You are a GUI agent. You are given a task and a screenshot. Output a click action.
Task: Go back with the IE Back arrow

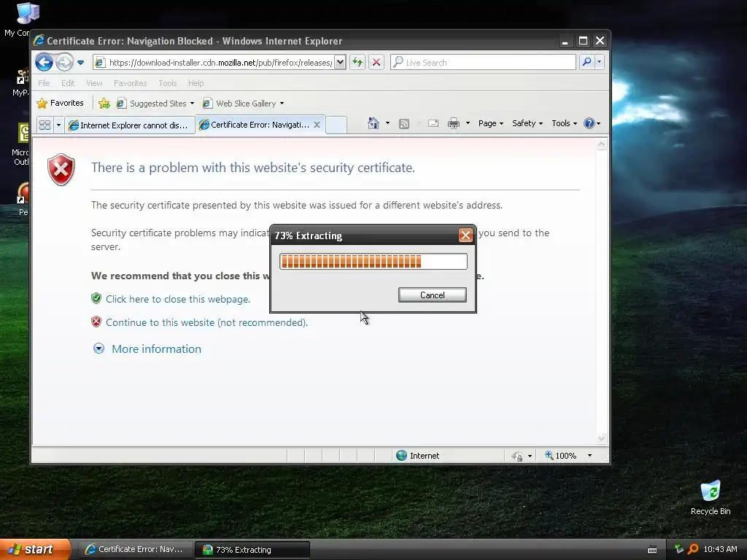point(44,63)
